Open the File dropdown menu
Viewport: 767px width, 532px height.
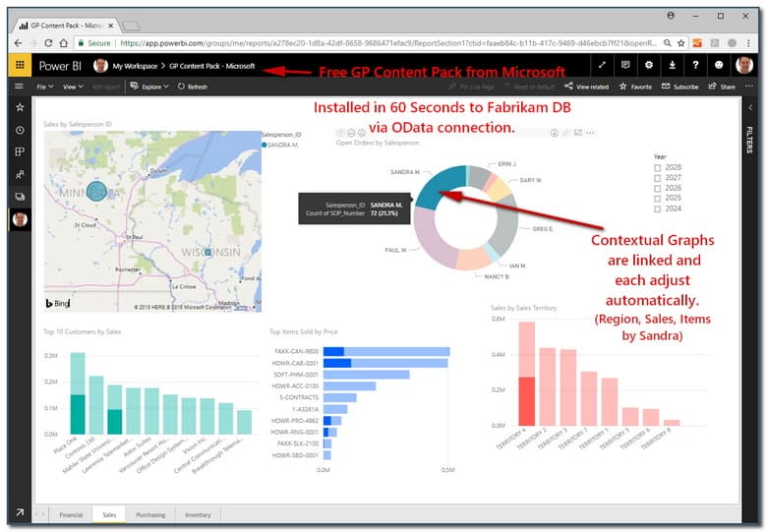[45, 87]
